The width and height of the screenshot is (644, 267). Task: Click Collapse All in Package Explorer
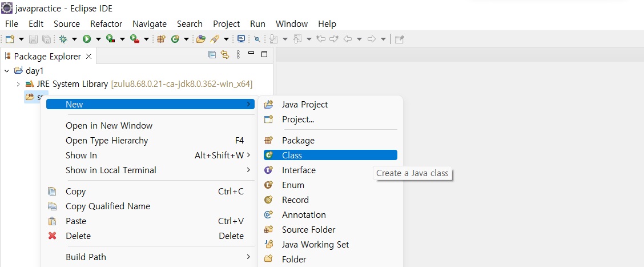(x=212, y=54)
